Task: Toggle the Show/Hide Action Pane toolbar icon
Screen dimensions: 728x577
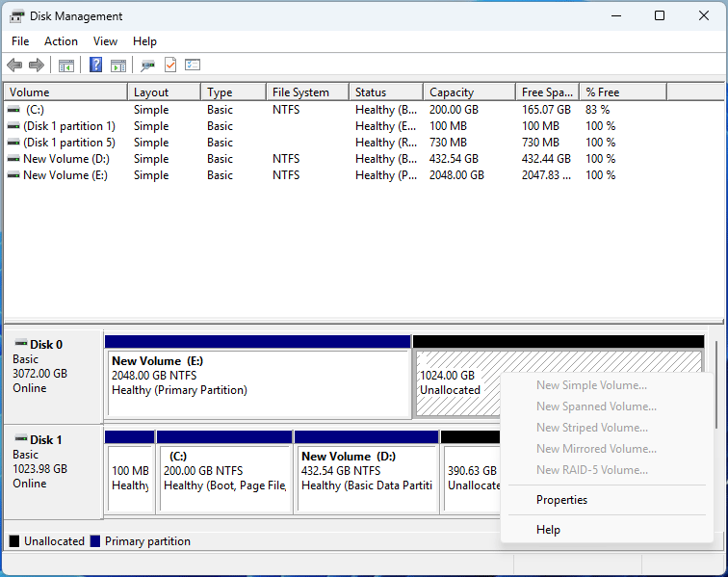Action: [118, 66]
